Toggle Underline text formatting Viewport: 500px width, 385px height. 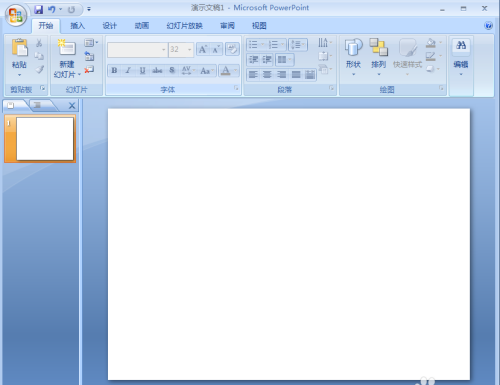click(x=142, y=70)
